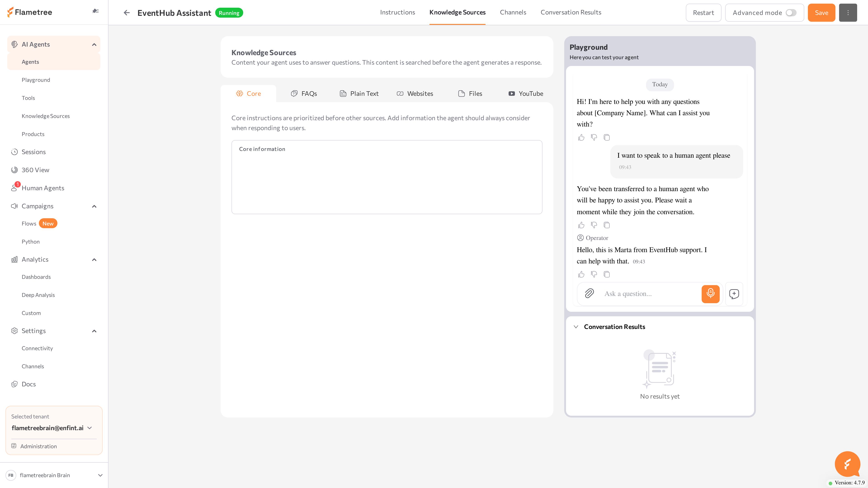Switch to the FAQs tab
868x488 pixels.
point(304,94)
